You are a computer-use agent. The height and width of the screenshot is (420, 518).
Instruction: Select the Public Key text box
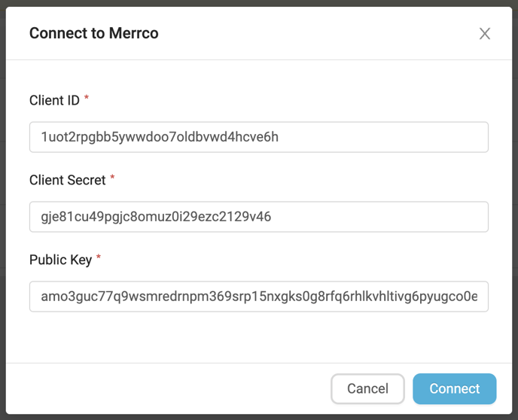[258, 297]
